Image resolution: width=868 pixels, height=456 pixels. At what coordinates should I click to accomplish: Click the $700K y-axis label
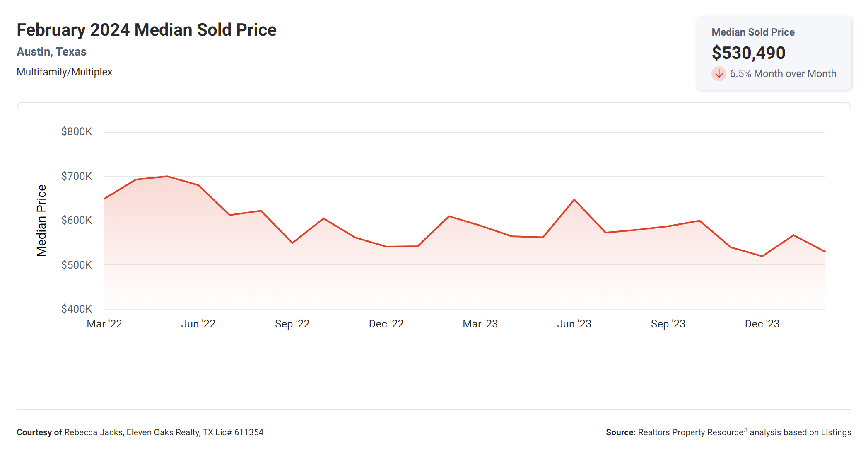tap(77, 177)
